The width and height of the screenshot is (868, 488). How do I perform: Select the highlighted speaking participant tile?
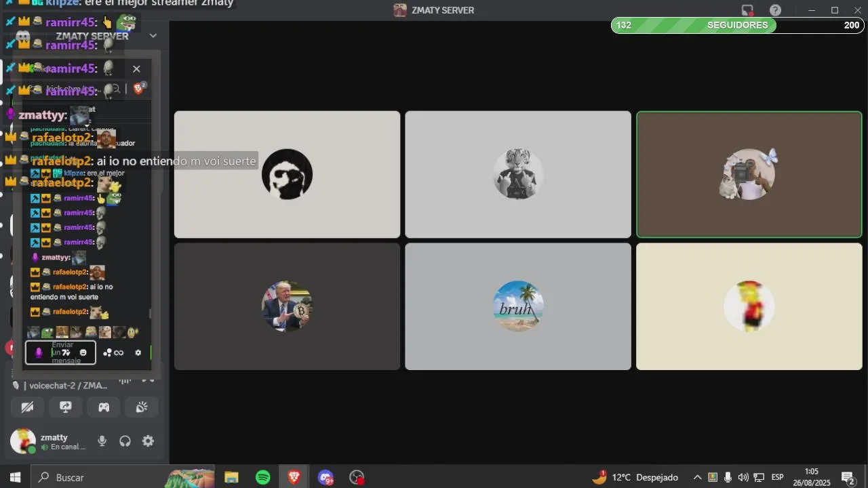click(x=749, y=174)
